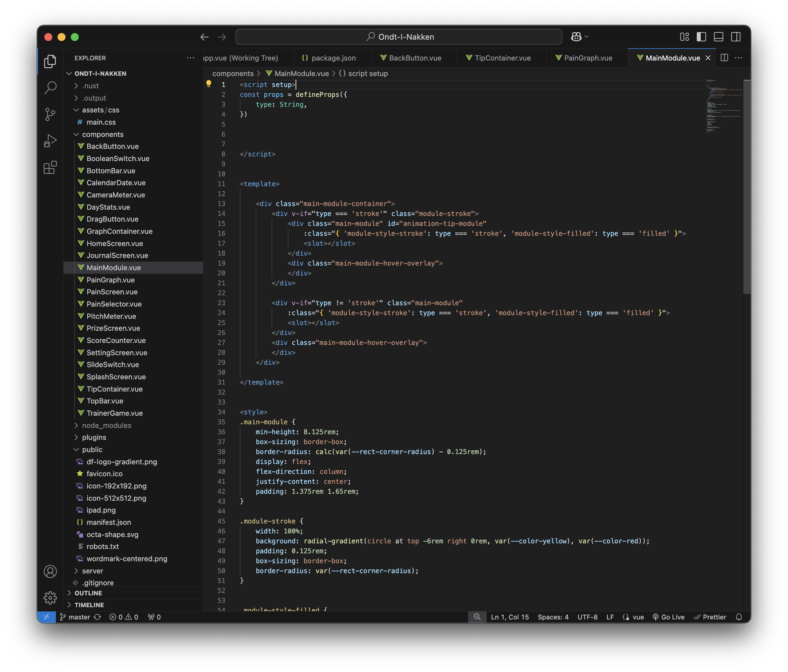The height and width of the screenshot is (672, 788).
Task: Open notifications bell in status bar
Action: [739, 617]
